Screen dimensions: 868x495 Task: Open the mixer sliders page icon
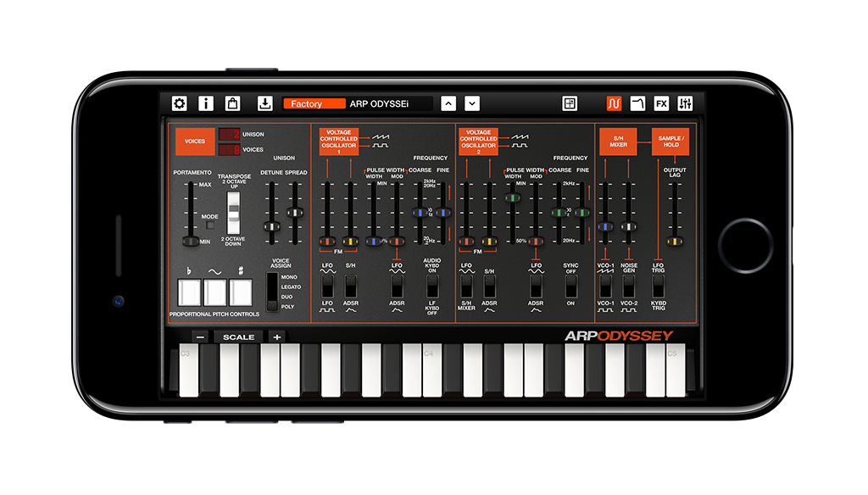pyautogui.click(x=686, y=103)
